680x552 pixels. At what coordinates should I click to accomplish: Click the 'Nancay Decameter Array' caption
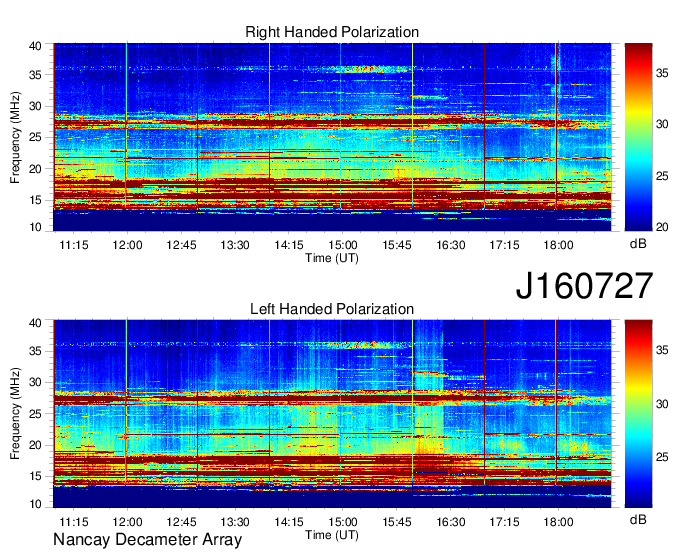tap(147, 539)
